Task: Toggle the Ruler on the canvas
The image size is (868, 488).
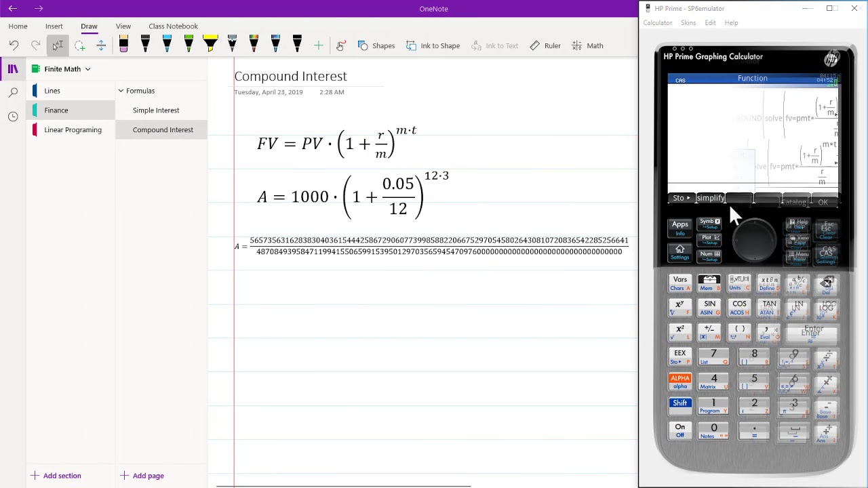Action: click(x=545, y=45)
